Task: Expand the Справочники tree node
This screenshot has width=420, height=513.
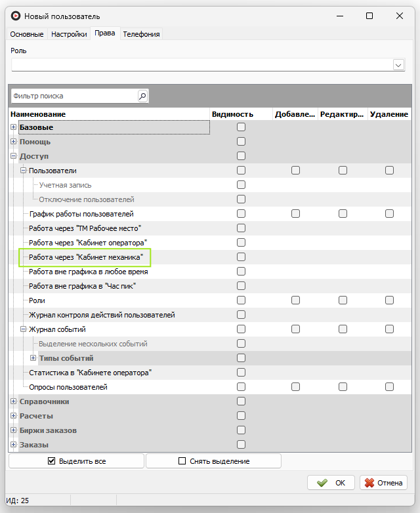Action: 13,401
